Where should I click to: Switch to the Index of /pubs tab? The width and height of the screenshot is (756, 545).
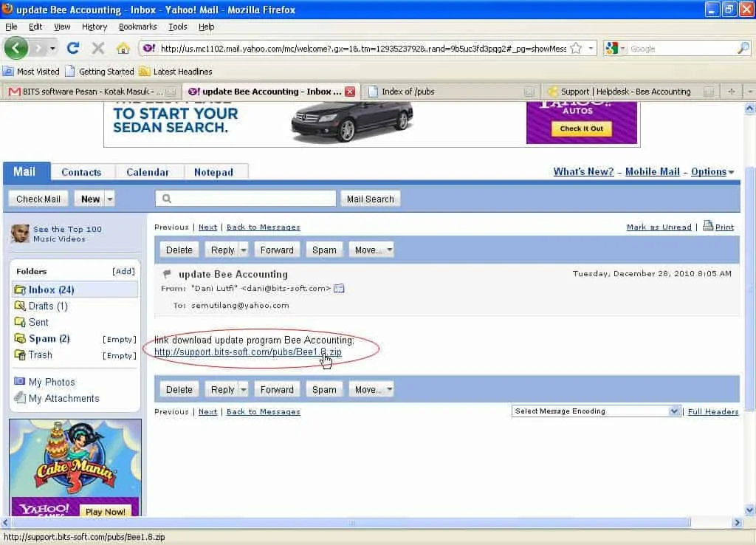[451, 91]
